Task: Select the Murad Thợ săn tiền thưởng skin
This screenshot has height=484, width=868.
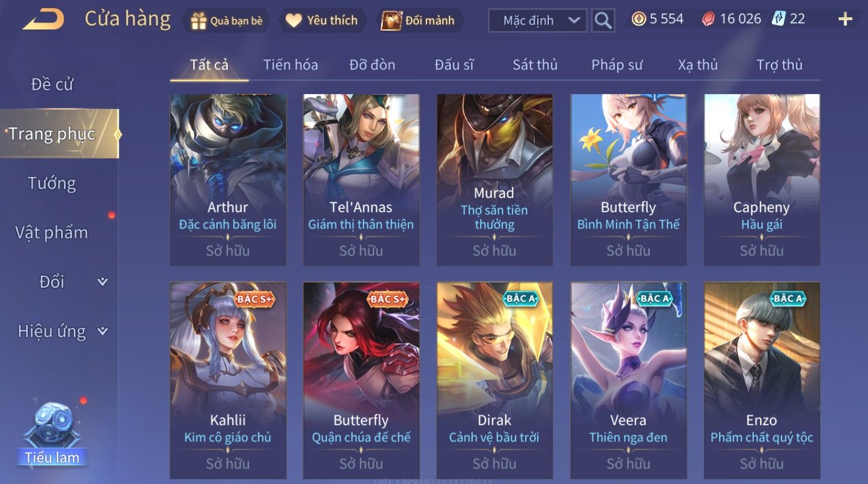Action: pyautogui.click(x=495, y=180)
